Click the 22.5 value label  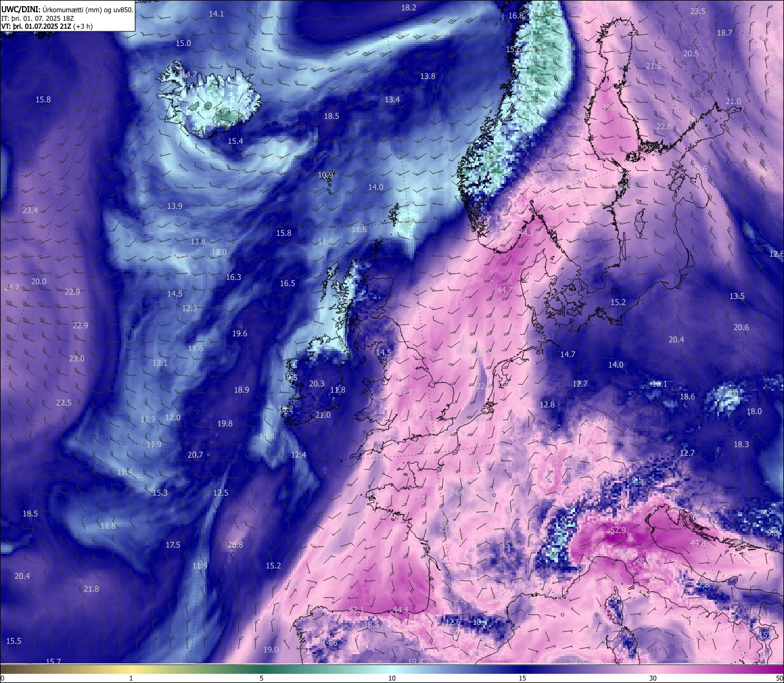pos(64,402)
